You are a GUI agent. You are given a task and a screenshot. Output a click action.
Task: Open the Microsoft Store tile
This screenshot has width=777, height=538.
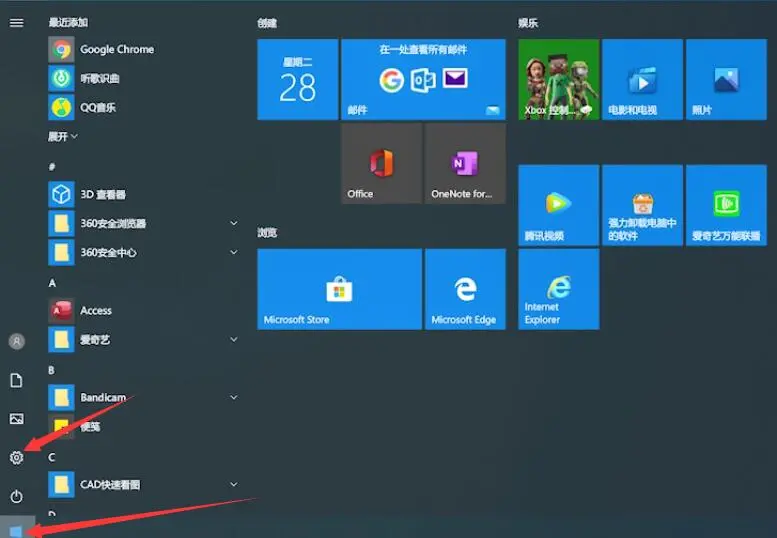click(x=339, y=289)
